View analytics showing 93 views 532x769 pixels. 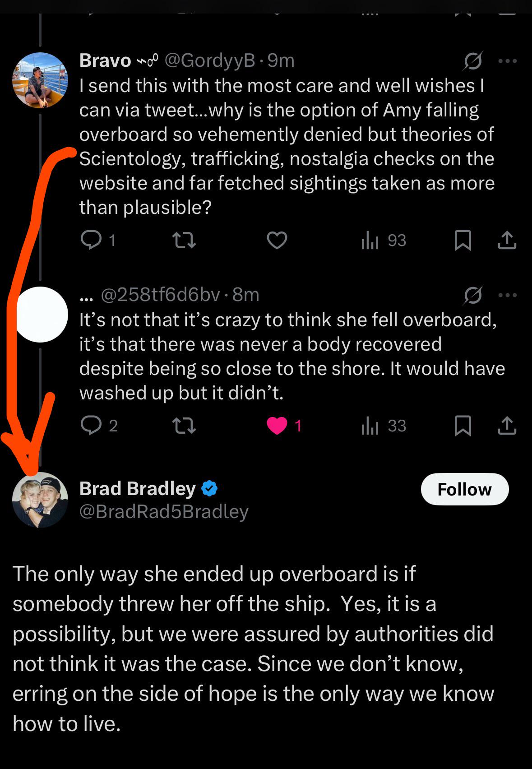[x=384, y=241]
